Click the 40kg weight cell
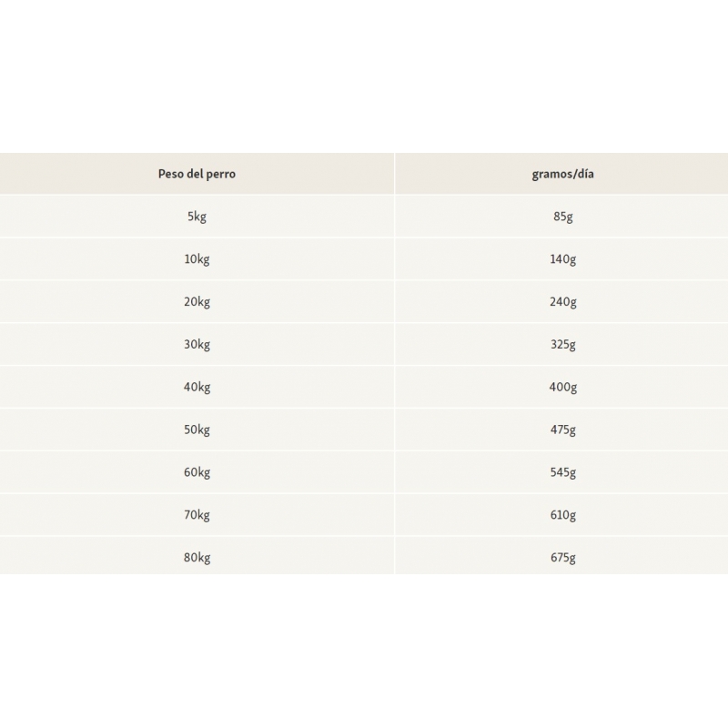Screen dimensions: 728x728 [x=197, y=388]
